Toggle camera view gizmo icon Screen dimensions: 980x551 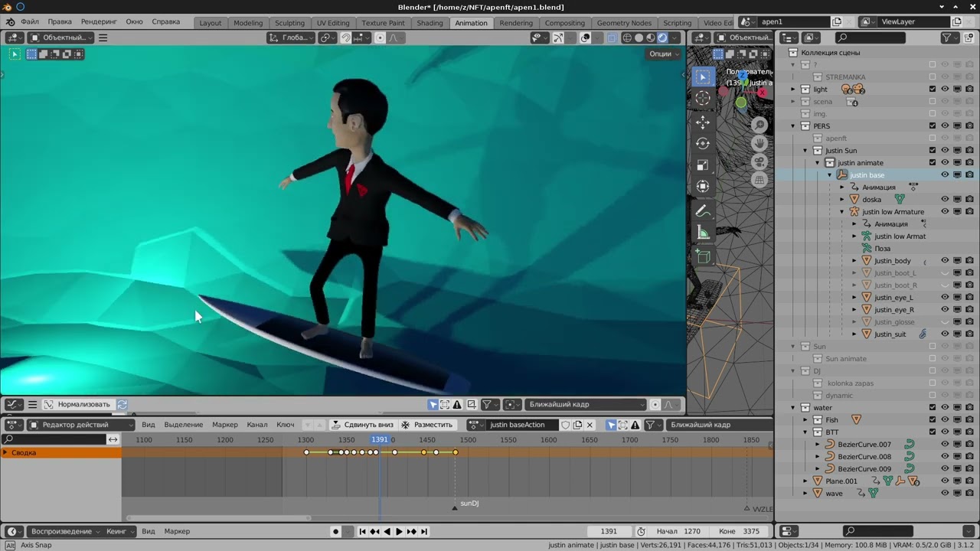(x=759, y=161)
